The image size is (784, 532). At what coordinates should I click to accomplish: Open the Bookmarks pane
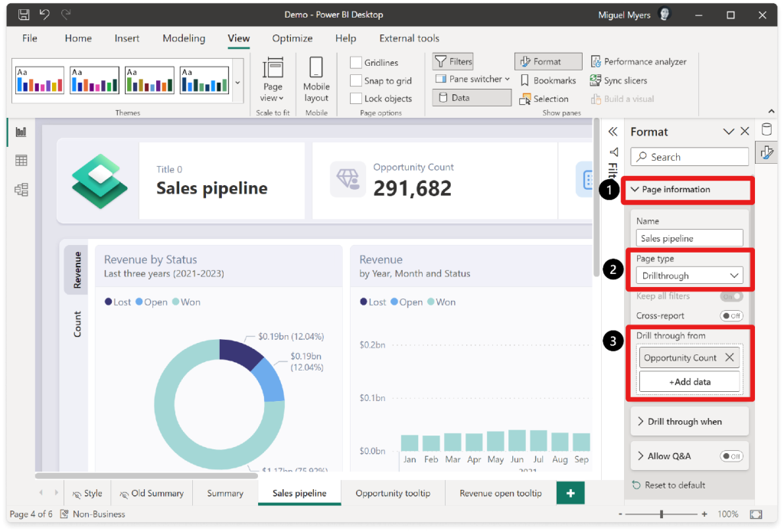(x=548, y=80)
